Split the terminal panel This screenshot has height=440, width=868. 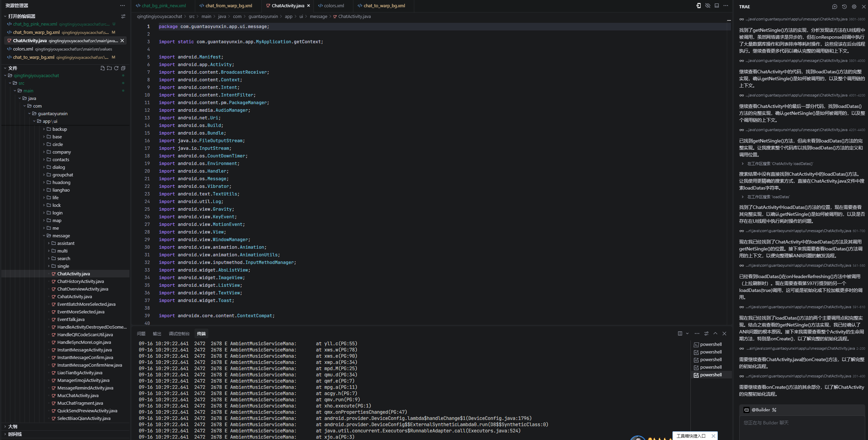click(x=680, y=333)
